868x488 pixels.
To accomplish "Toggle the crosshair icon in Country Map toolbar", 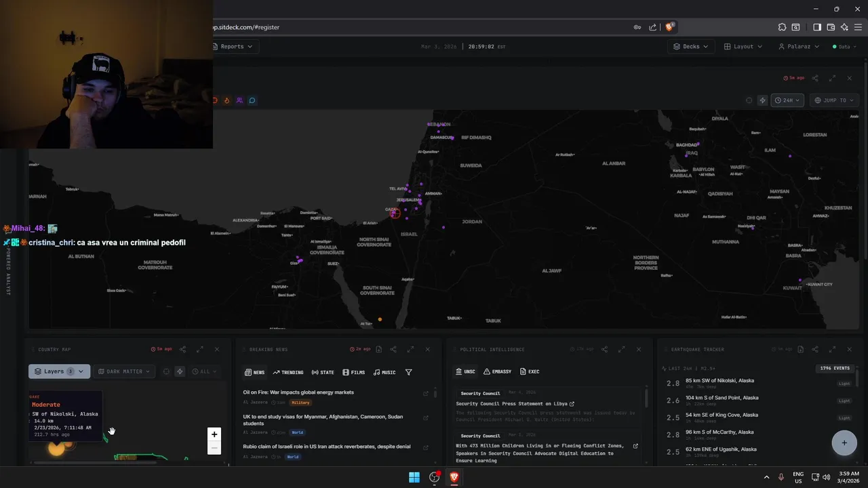I will coord(167,371).
